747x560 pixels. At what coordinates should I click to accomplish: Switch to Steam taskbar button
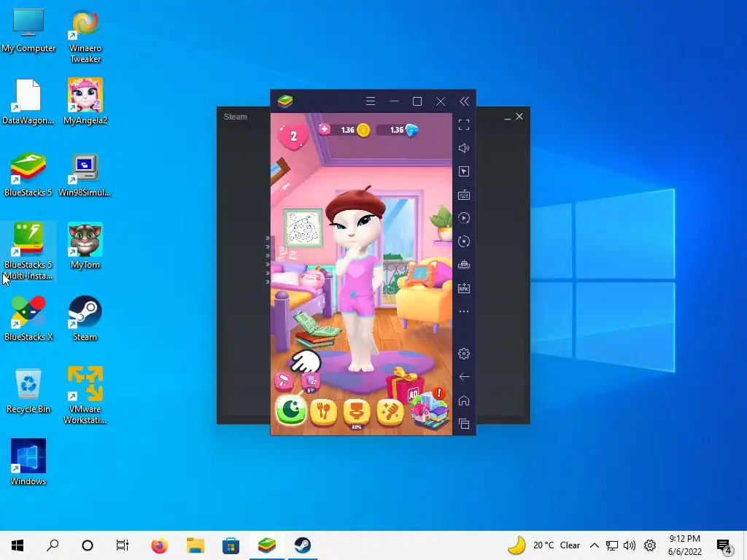pyautogui.click(x=303, y=545)
